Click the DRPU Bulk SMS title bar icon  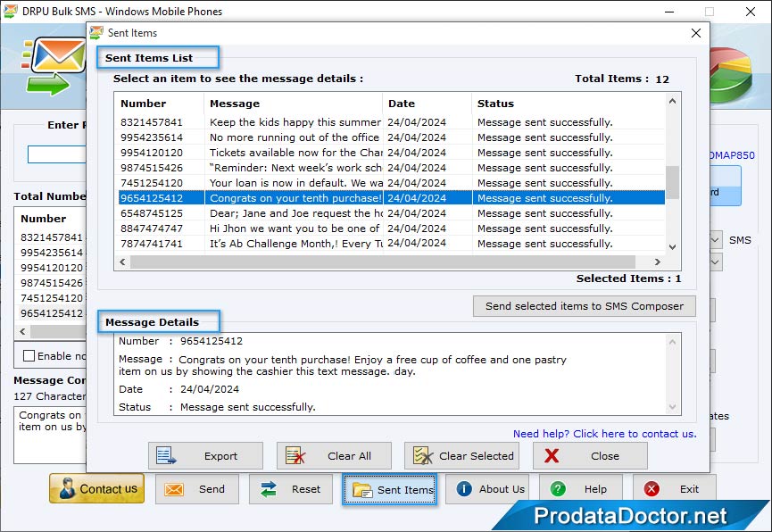11,11
